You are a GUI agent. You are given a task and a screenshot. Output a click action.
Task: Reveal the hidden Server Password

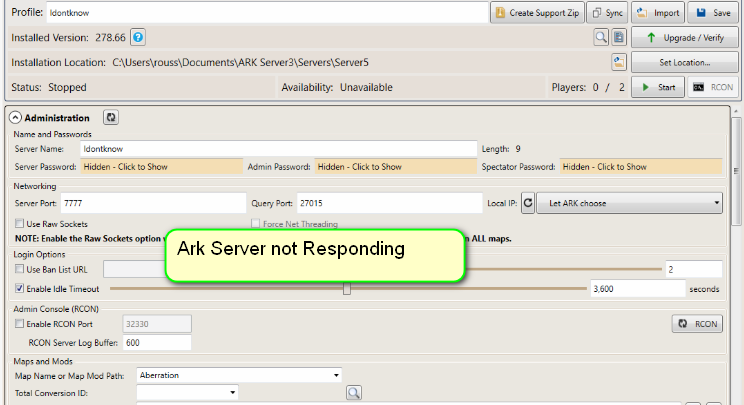point(161,166)
